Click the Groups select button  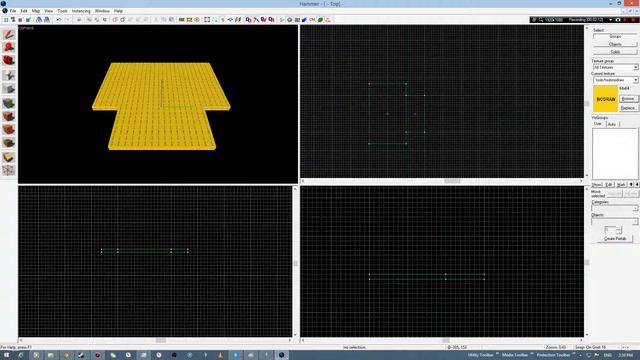point(615,36)
